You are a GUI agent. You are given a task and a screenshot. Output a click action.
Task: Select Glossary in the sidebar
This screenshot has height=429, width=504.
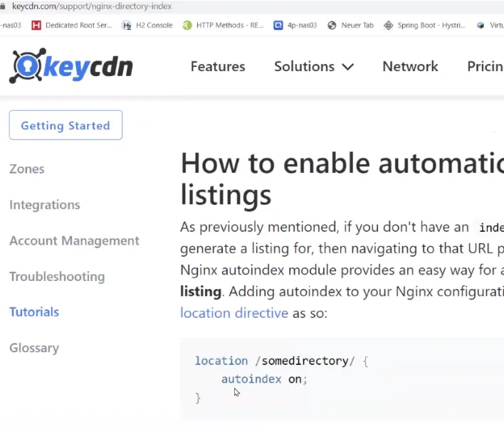click(34, 348)
